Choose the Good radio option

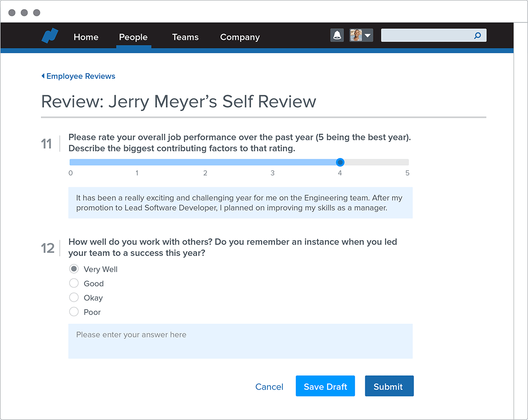[x=74, y=283]
